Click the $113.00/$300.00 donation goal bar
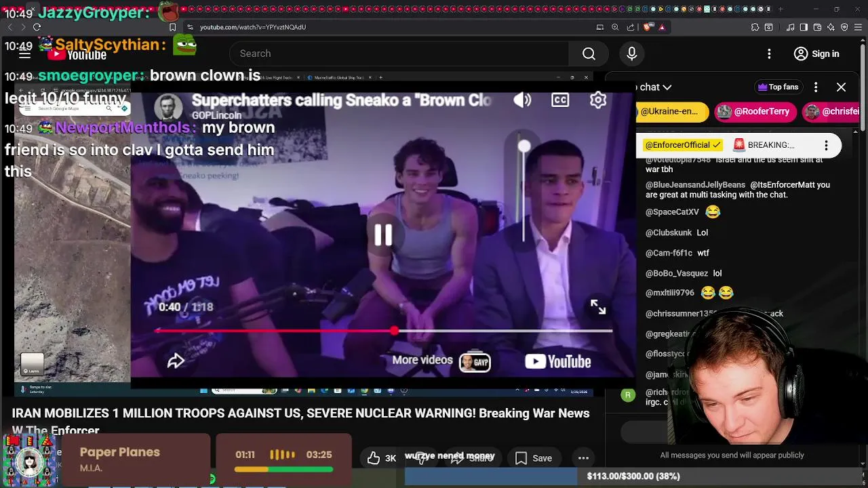The image size is (868, 488). pos(634,476)
